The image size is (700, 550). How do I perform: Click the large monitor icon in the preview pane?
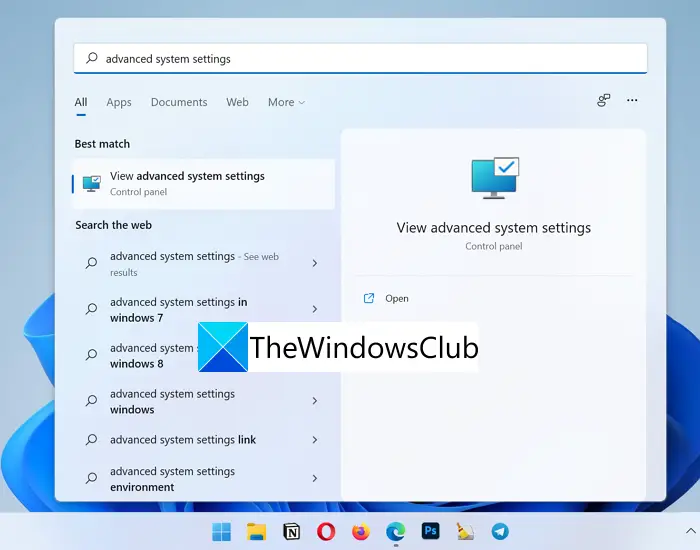click(495, 178)
